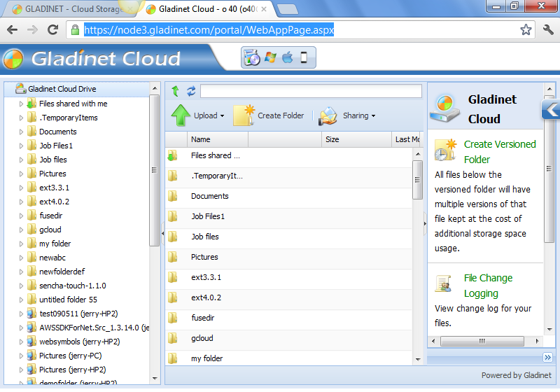560x392 pixels.
Task: Click the Apple Mac client icon
Action: coord(287,57)
